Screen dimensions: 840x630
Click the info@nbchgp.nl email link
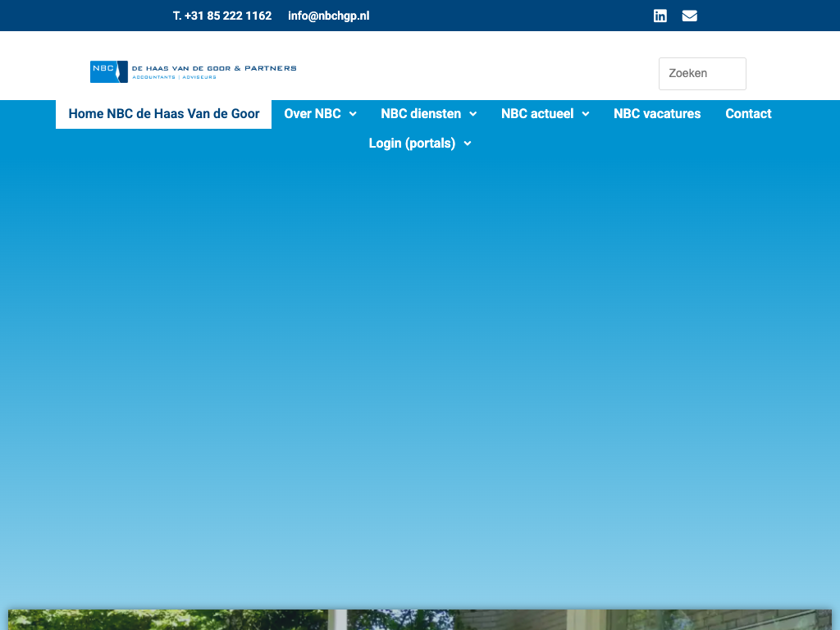pyautogui.click(x=328, y=16)
